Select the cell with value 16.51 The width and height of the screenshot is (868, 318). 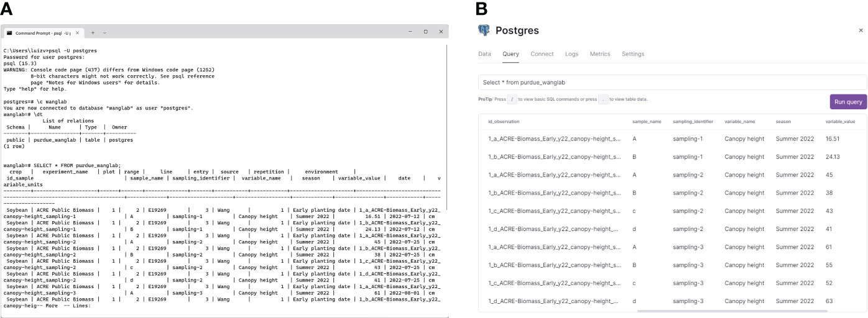pyautogui.click(x=833, y=139)
